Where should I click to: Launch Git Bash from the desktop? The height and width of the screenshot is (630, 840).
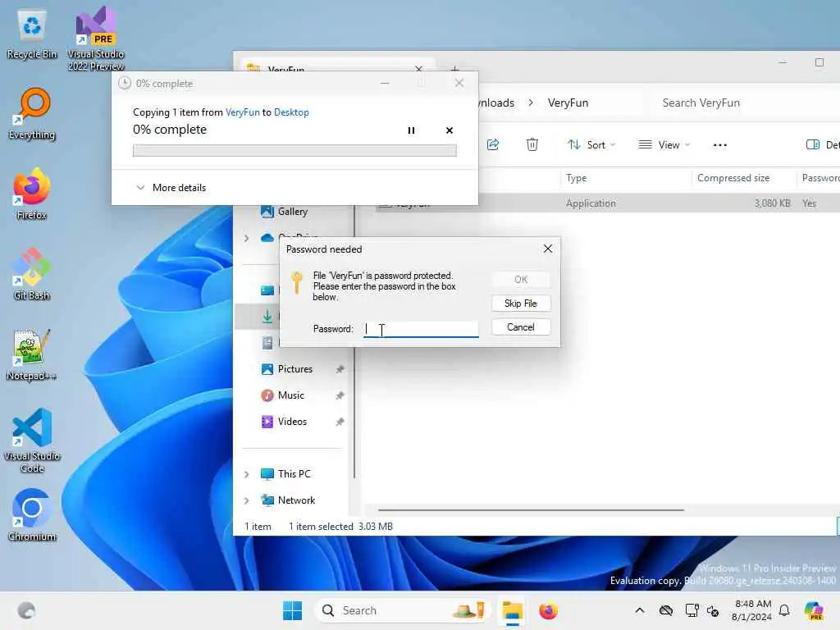[32, 274]
